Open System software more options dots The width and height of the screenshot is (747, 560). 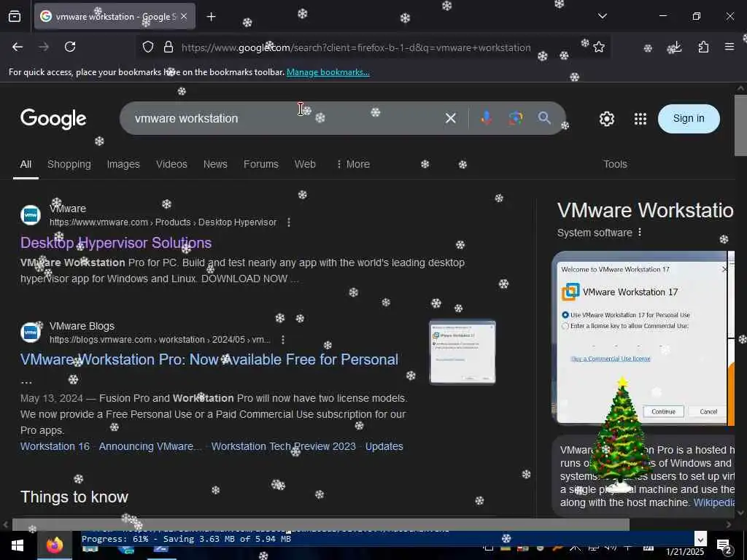click(x=639, y=233)
